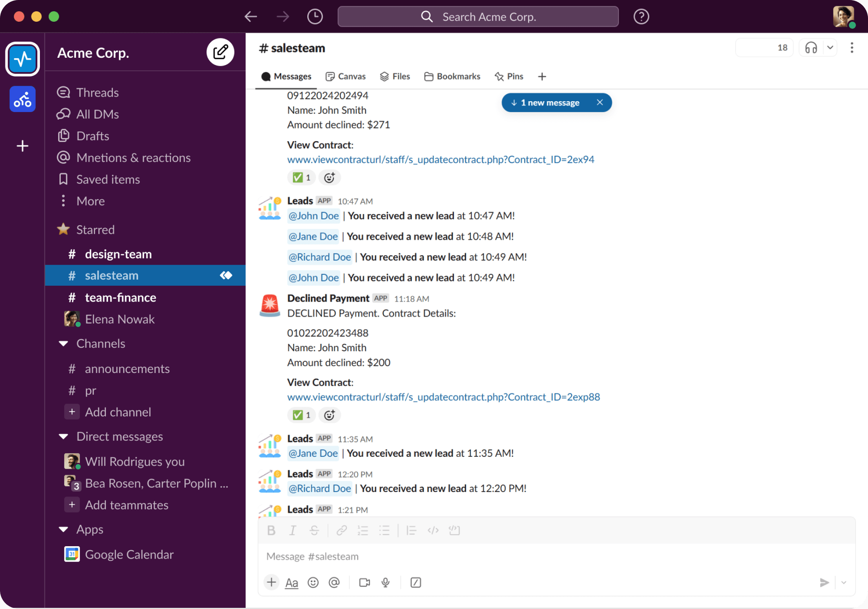Toggle blockquote formatting
Viewport: 868px width, 609px height.
(411, 530)
